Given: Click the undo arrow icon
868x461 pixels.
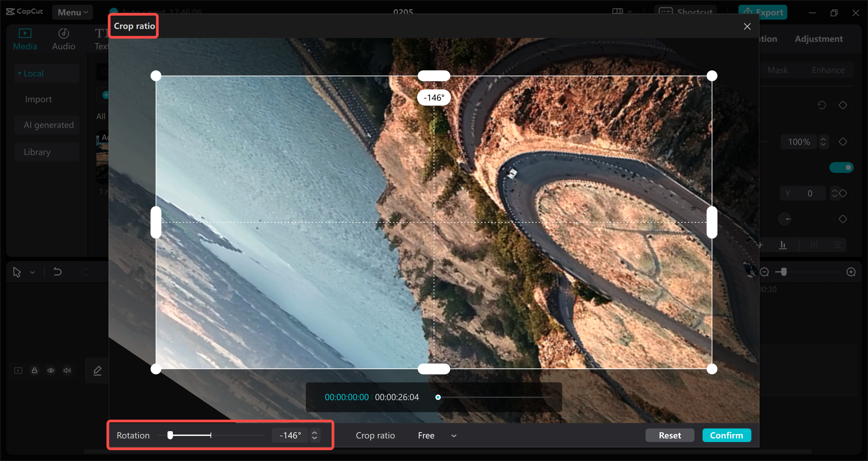Looking at the screenshot, I should pos(57,272).
